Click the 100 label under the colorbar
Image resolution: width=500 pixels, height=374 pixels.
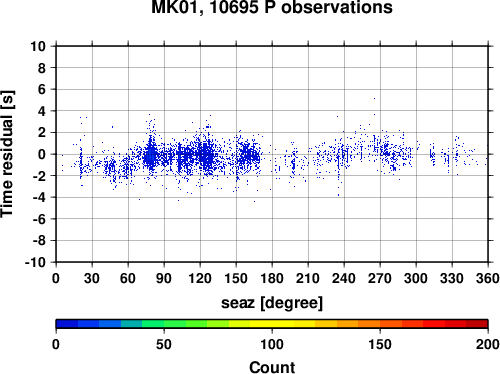(x=272, y=344)
